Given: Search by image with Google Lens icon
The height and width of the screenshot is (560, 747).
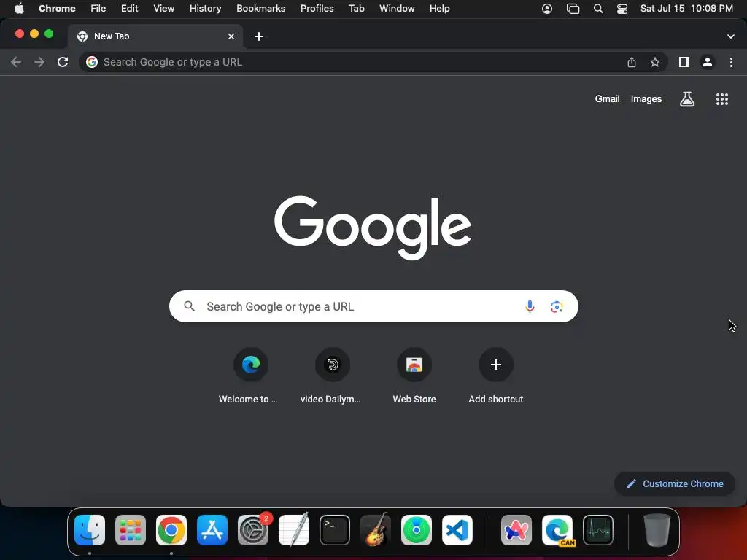Looking at the screenshot, I should point(557,306).
